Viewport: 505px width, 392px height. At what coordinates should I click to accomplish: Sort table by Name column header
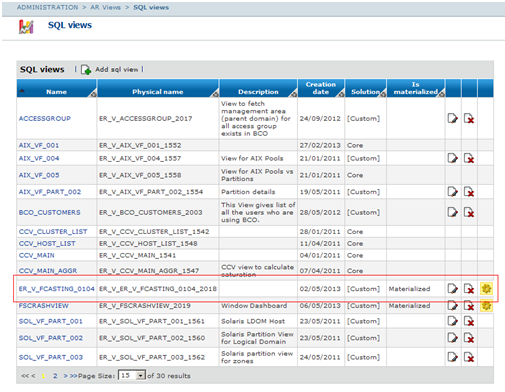pos(56,92)
